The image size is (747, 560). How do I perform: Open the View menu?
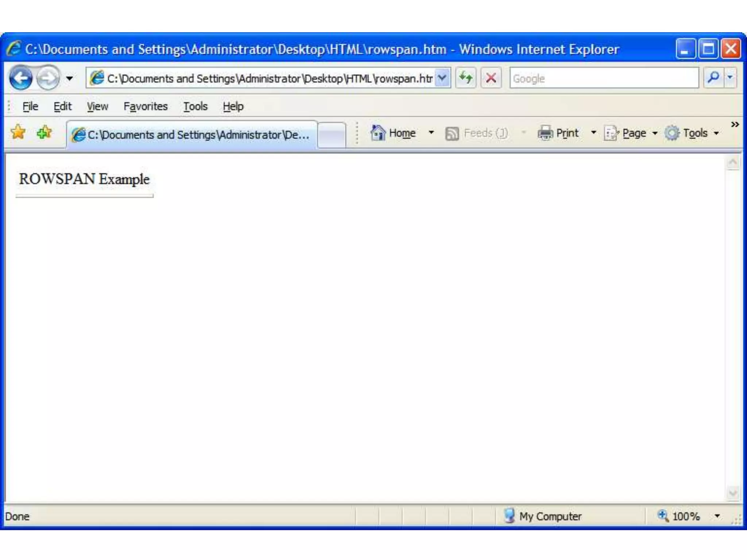click(97, 106)
